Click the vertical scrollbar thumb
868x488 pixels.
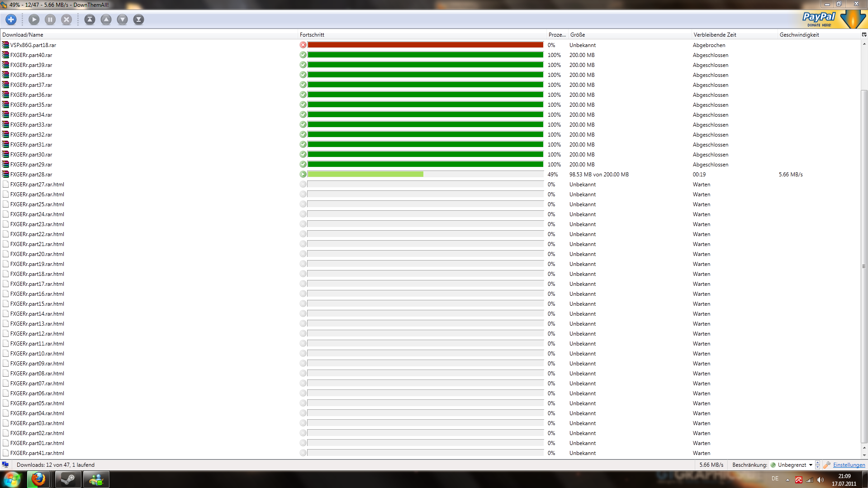tap(864, 267)
